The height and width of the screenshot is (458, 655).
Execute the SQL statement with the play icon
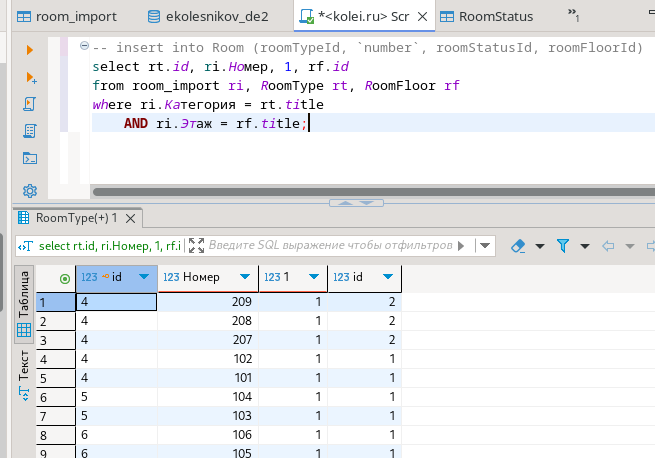[30, 49]
